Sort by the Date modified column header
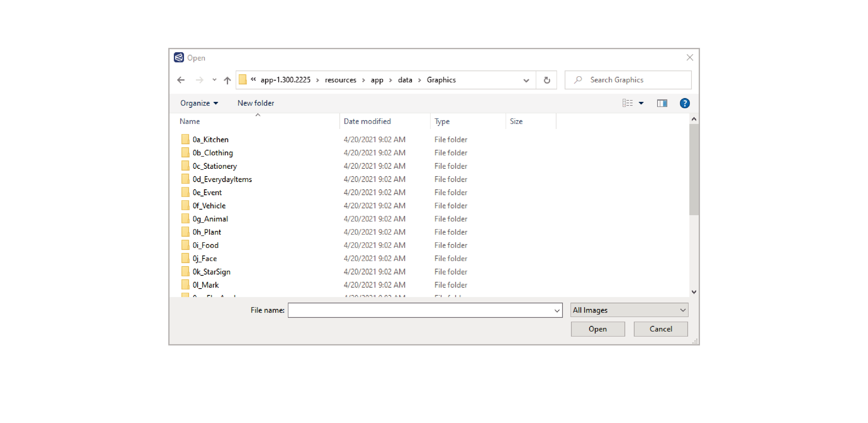 coord(367,121)
